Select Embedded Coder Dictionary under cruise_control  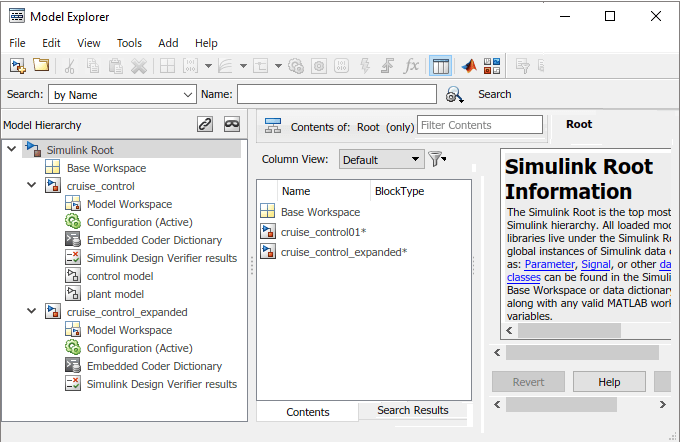154,240
